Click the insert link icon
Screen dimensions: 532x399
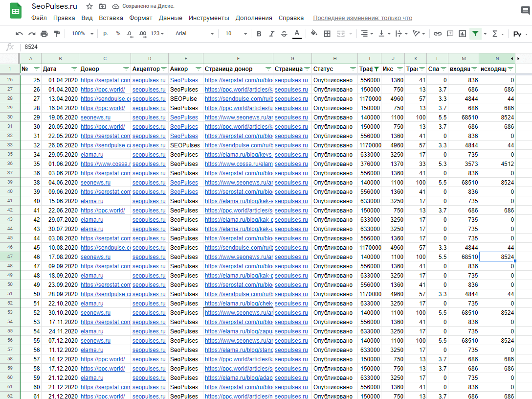[x=438, y=34]
